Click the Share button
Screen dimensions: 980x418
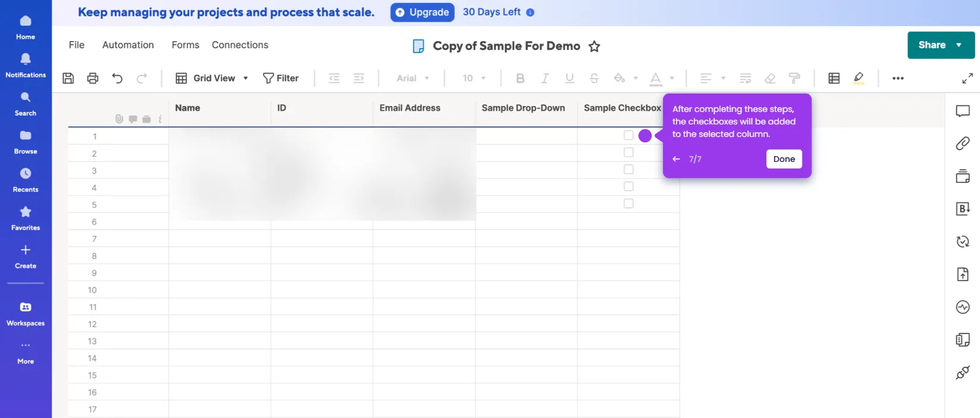[941, 45]
